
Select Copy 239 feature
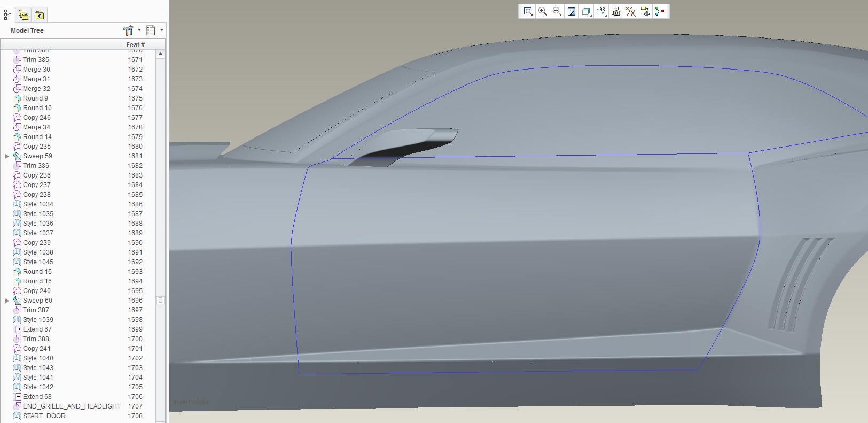pyautogui.click(x=37, y=243)
